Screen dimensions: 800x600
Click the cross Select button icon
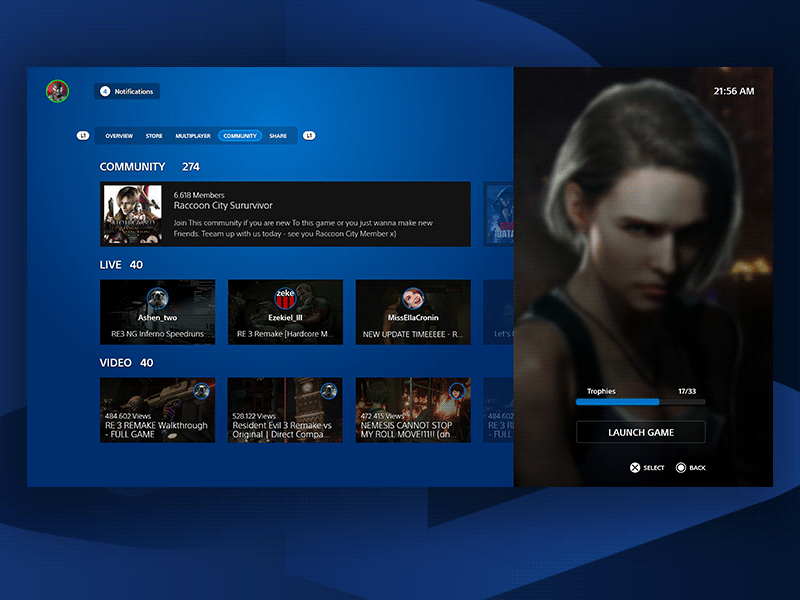[634, 467]
